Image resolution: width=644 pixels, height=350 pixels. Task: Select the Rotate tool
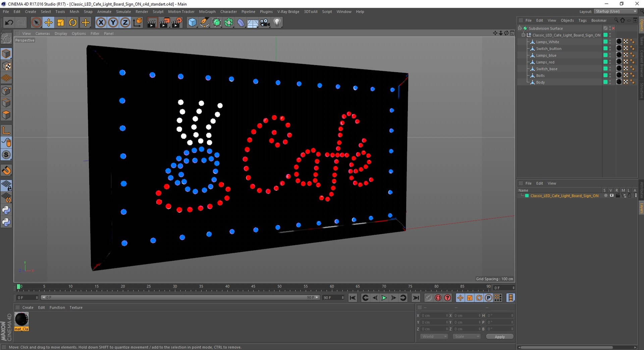(73, 23)
